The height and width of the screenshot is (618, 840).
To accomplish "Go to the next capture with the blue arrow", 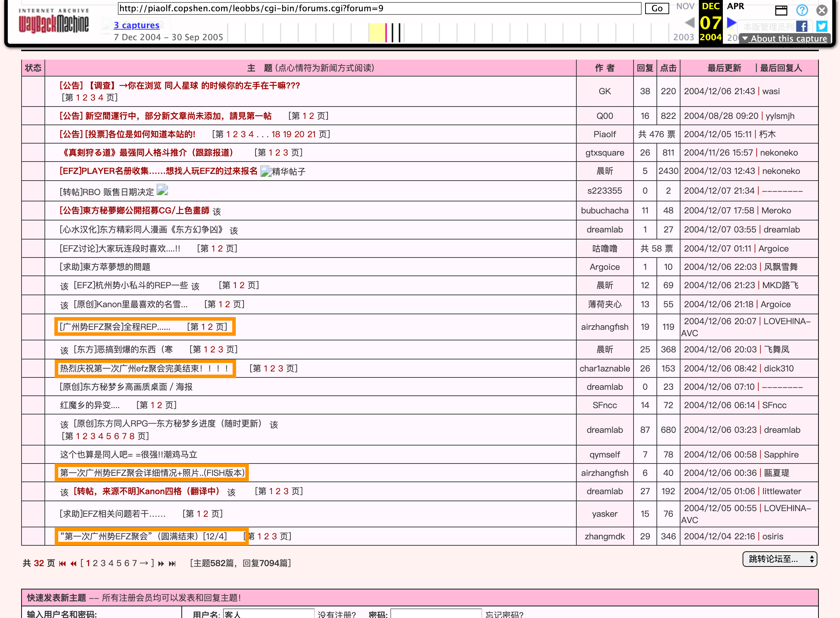I will [731, 23].
